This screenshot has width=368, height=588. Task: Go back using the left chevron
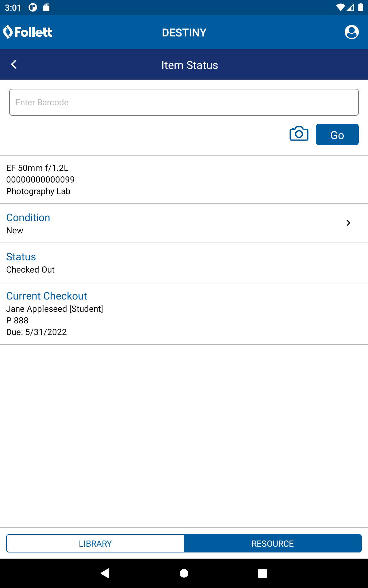pos(14,64)
